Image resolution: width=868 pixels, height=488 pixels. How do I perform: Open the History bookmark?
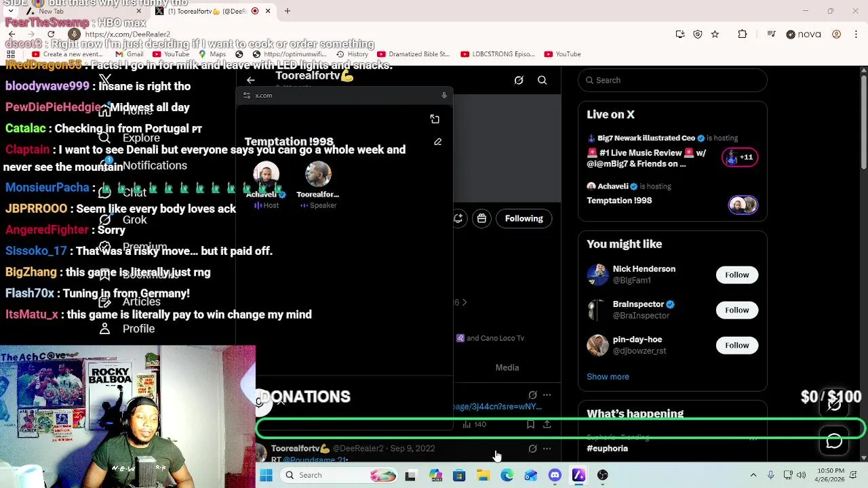(352, 54)
